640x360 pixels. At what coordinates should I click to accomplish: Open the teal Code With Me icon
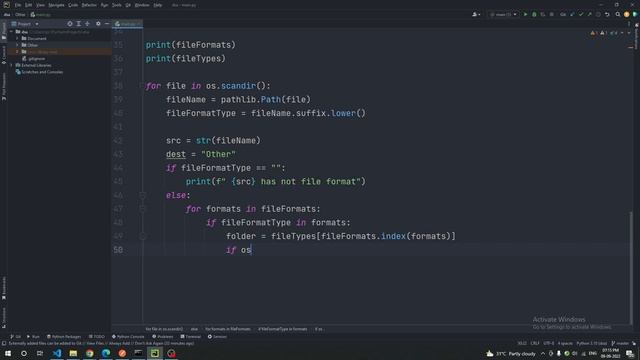click(635, 14)
